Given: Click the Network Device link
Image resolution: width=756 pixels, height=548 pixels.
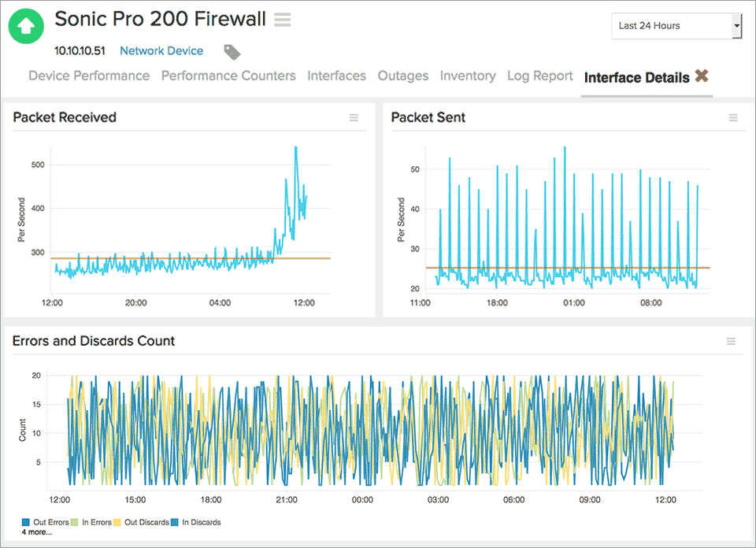Looking at the screenshot, I should [x=161, y=50].
